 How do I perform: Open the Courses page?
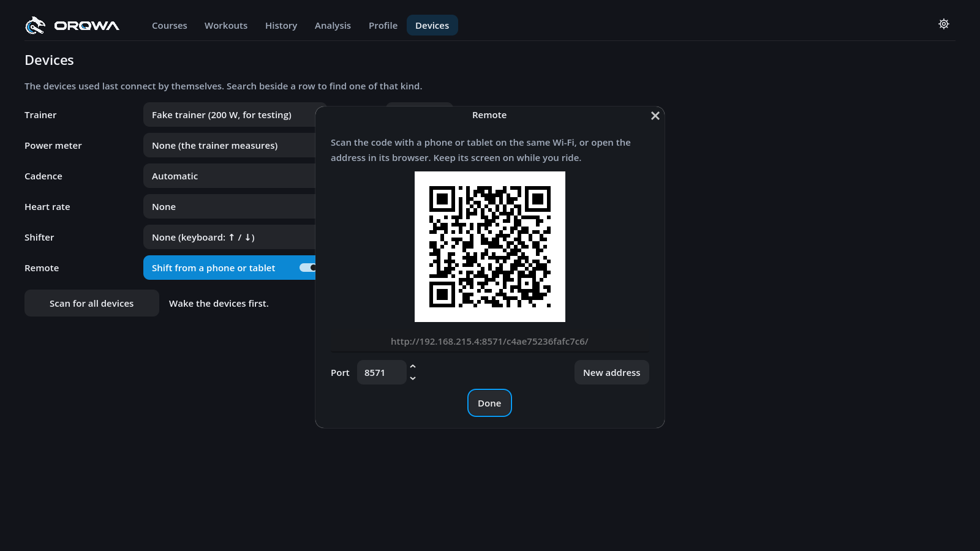click(170, 26)
